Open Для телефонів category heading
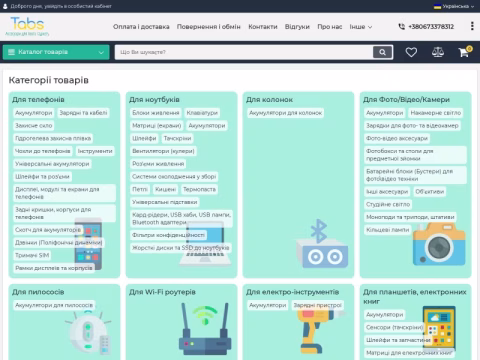Screen dimensions: 480x360 pos(38,100)
